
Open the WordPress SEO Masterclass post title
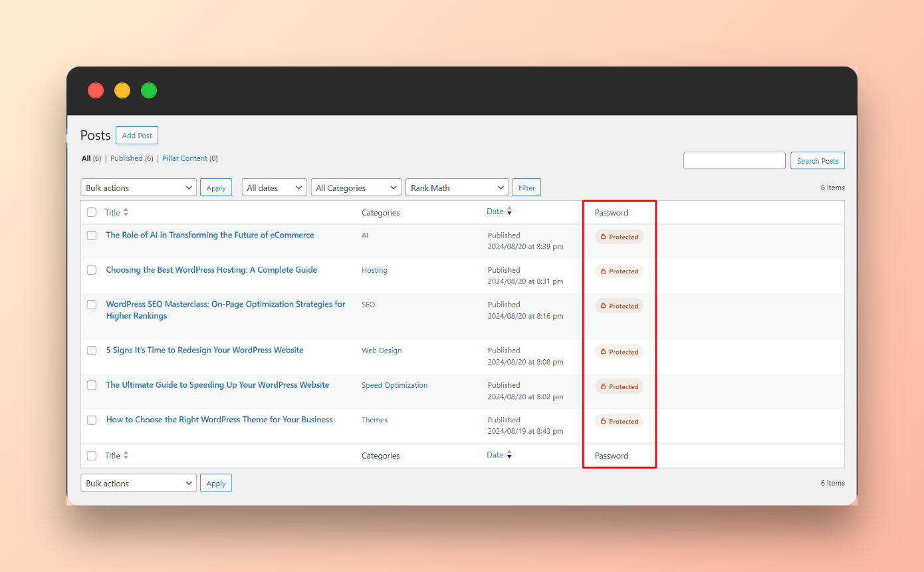225,310
